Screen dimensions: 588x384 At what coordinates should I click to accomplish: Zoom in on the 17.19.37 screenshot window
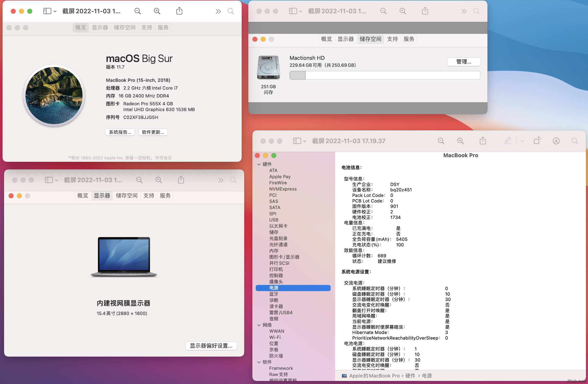point(460,141)
